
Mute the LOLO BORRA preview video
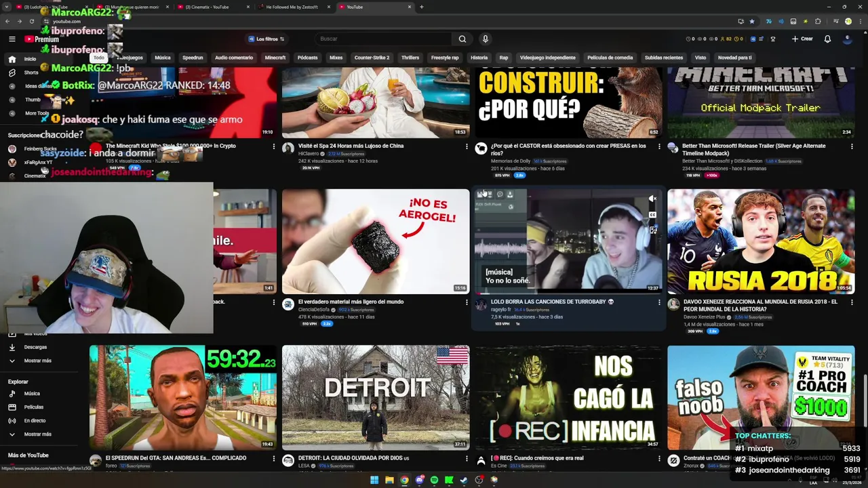point(652,199)
